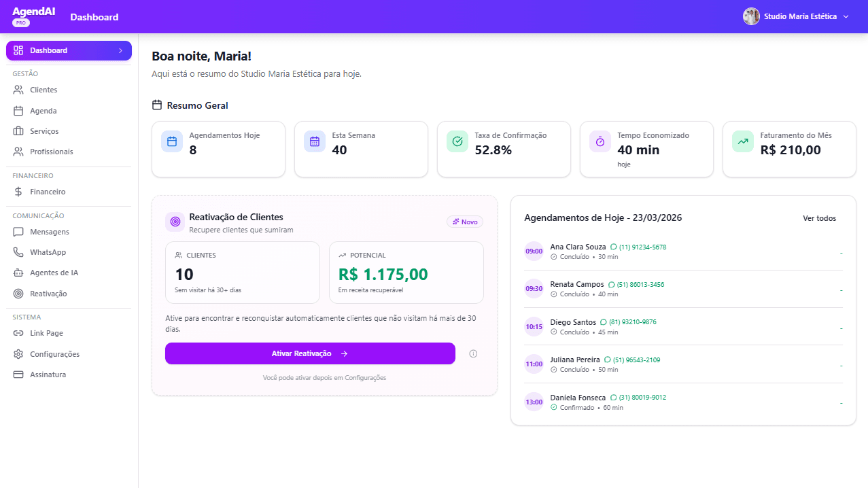
Task: Open the Profissionais section icon
Action: pos(18,151)
